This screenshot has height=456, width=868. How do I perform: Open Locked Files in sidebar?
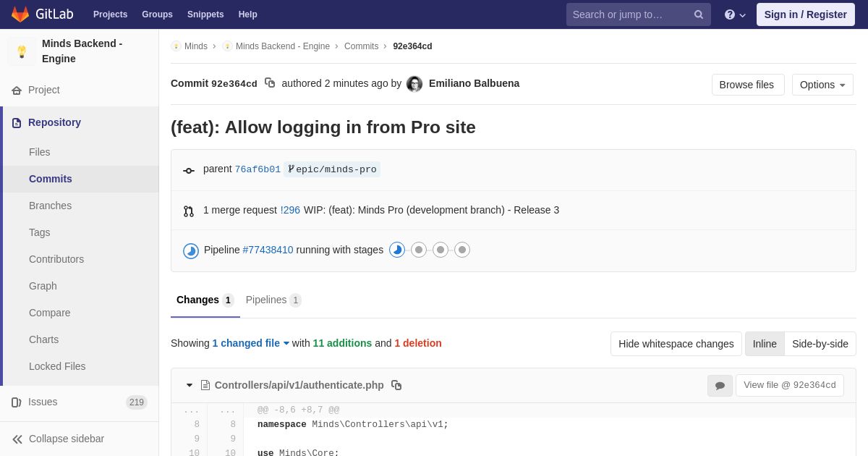point(57,366)
